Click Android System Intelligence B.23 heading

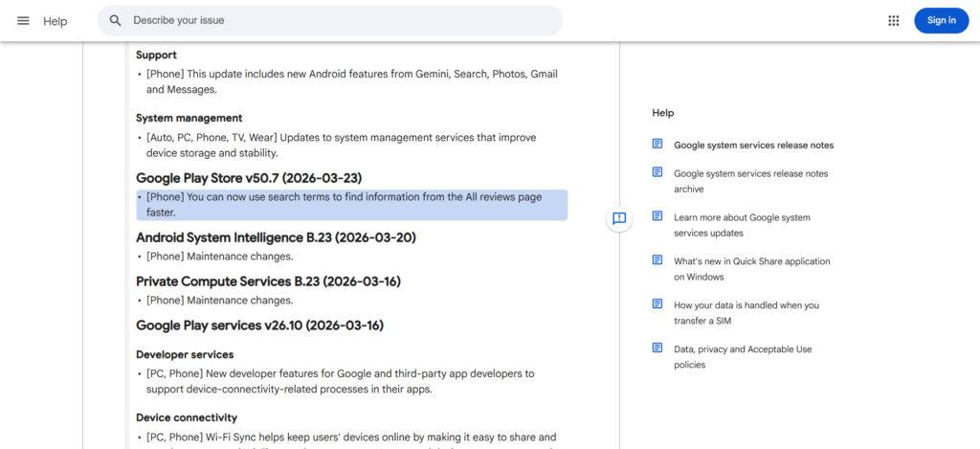[x=276, y=237]
